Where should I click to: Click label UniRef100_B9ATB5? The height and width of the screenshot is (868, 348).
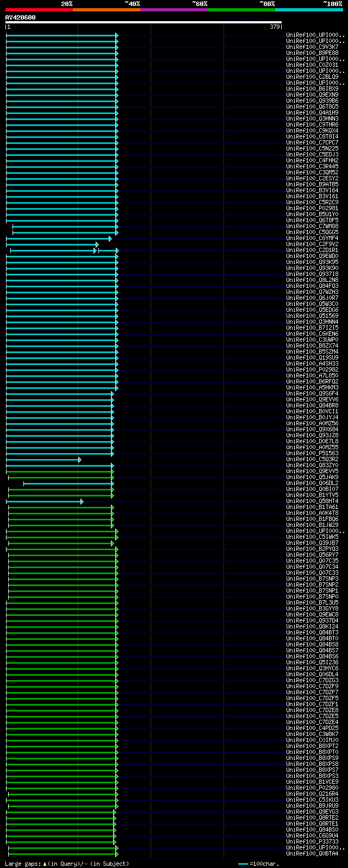click(312, 185)
